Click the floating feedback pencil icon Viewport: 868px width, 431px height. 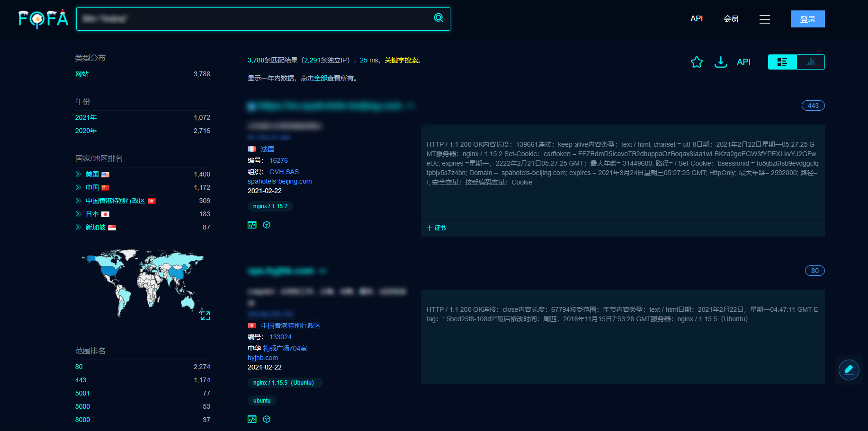click(849, 370)
